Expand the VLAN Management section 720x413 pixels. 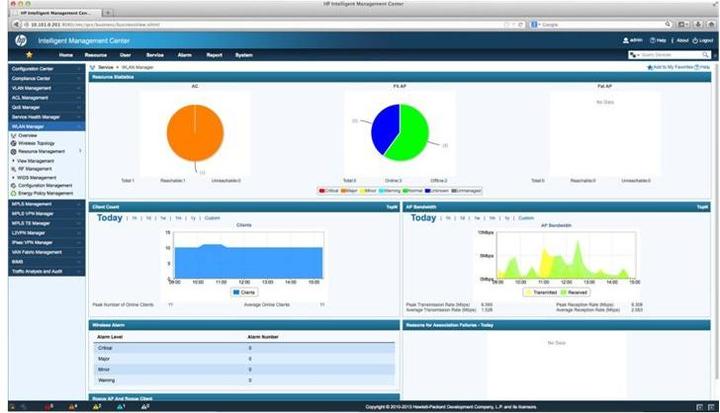pos(46,88)
